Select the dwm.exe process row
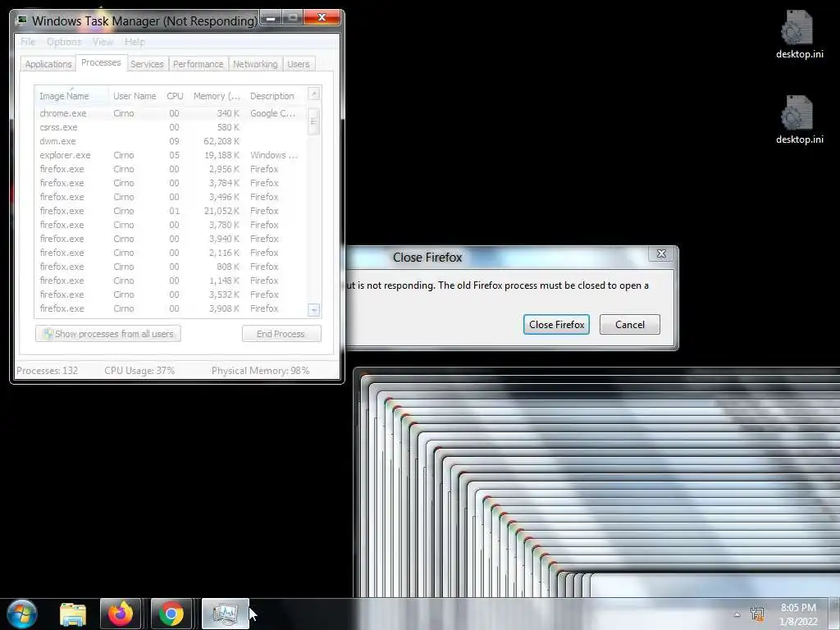Viewport: 840px width, 630px height. point(171,141)
